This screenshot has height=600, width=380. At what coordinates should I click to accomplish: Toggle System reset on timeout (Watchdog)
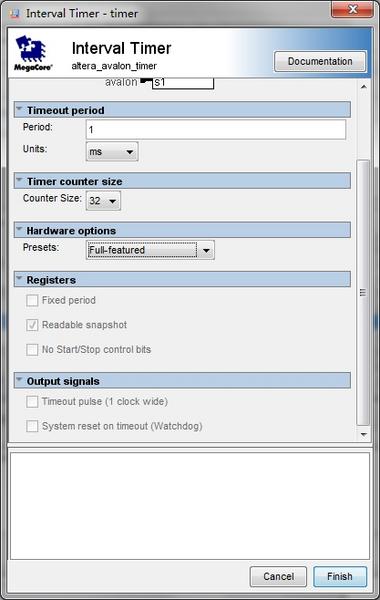tap(32, 426)
